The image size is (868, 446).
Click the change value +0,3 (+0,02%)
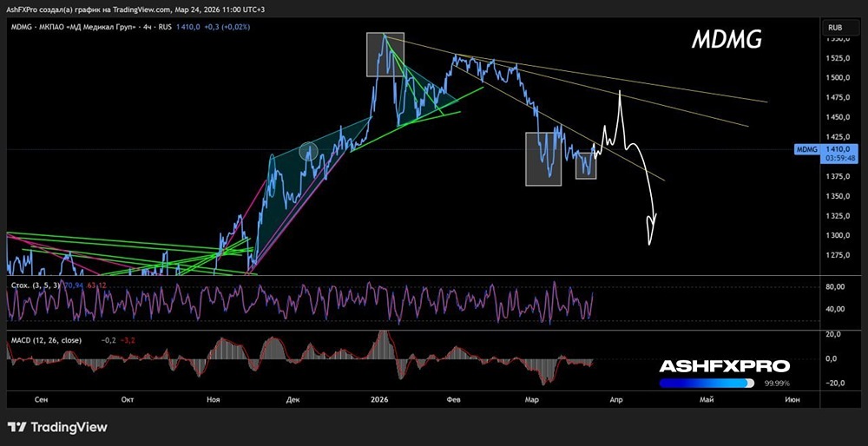[226, 26]
